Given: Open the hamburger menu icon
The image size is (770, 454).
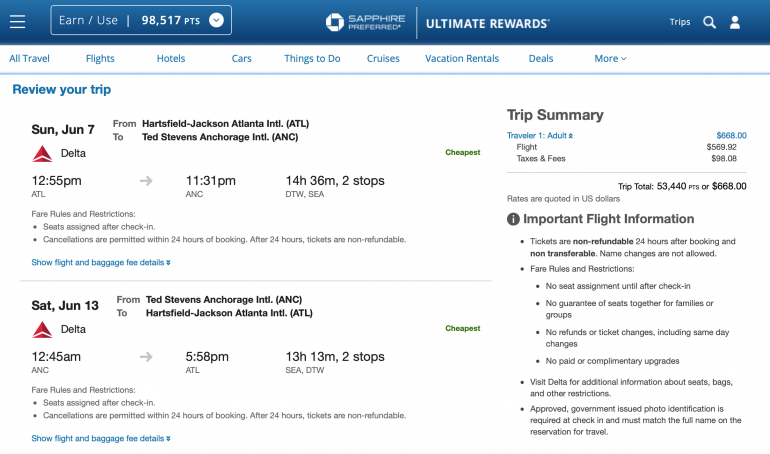Looking at the screenshot, I should click(x=18, y=21).
